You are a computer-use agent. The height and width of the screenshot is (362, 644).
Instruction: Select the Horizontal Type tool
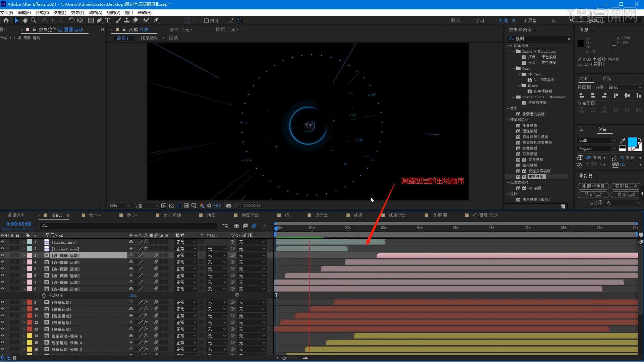tap(108, 20)
